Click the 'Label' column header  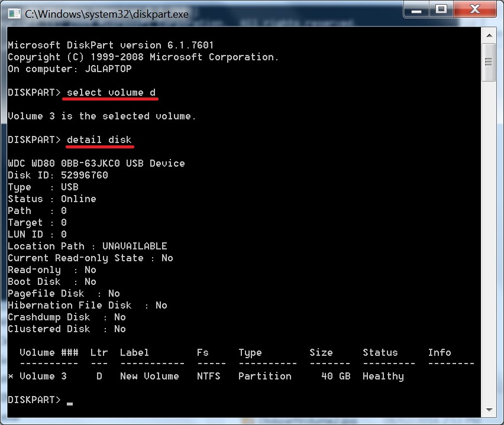tap(134, 353)
